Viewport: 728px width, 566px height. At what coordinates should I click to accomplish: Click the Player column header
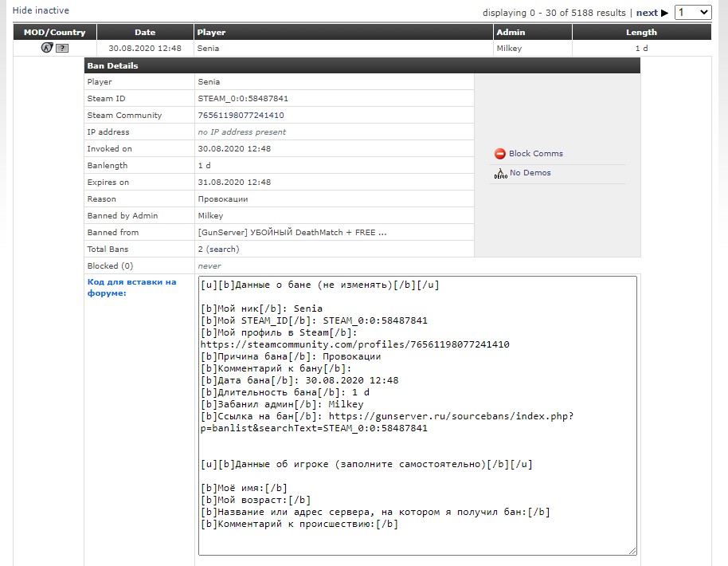[211, 33]
